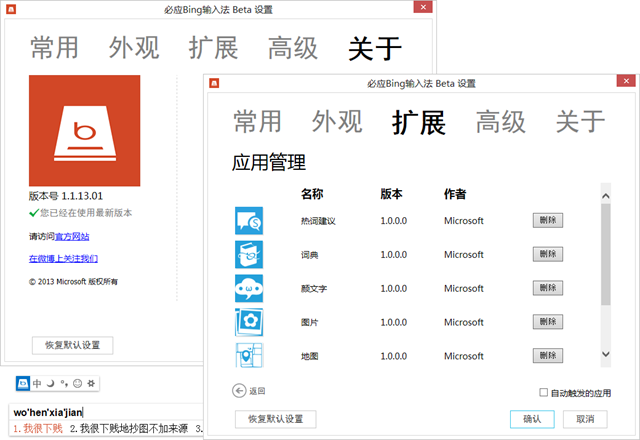Open the smiley emoticon icon on IME toolbar

tap(78, 383)
